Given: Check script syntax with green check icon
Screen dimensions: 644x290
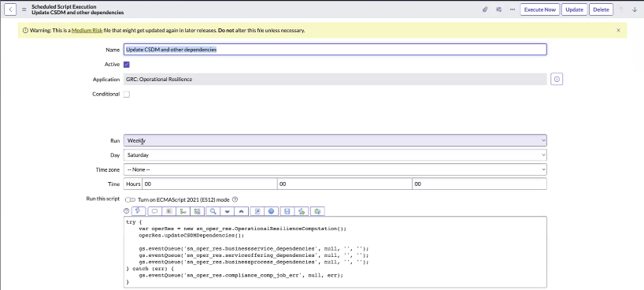Looking at the screenshot, I should tap(302, 211).
